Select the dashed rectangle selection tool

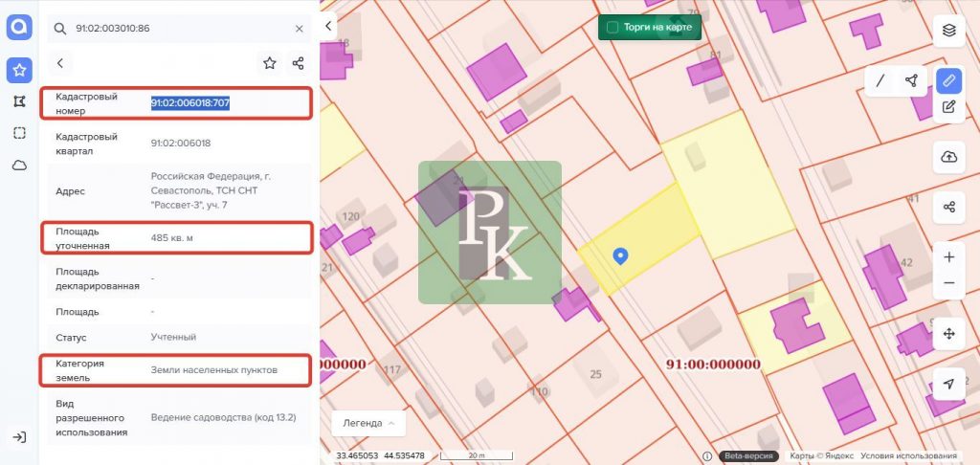tap(19, 133)
